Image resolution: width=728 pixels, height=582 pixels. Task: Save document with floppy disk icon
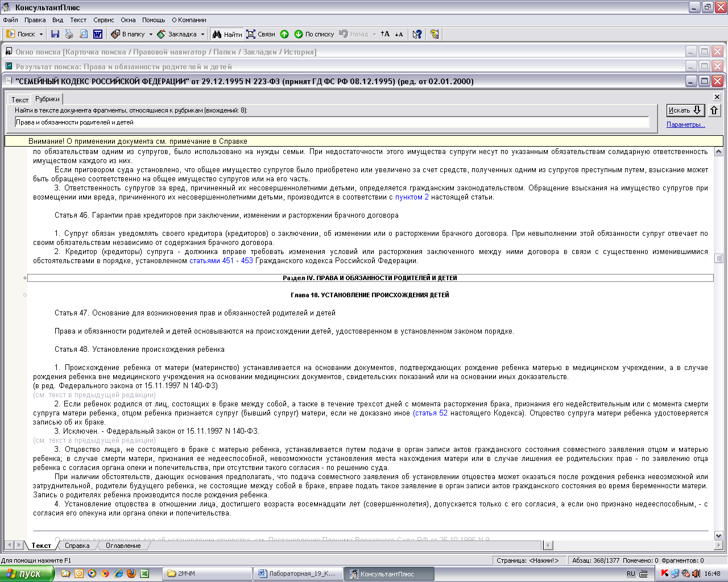pos(55,34)
